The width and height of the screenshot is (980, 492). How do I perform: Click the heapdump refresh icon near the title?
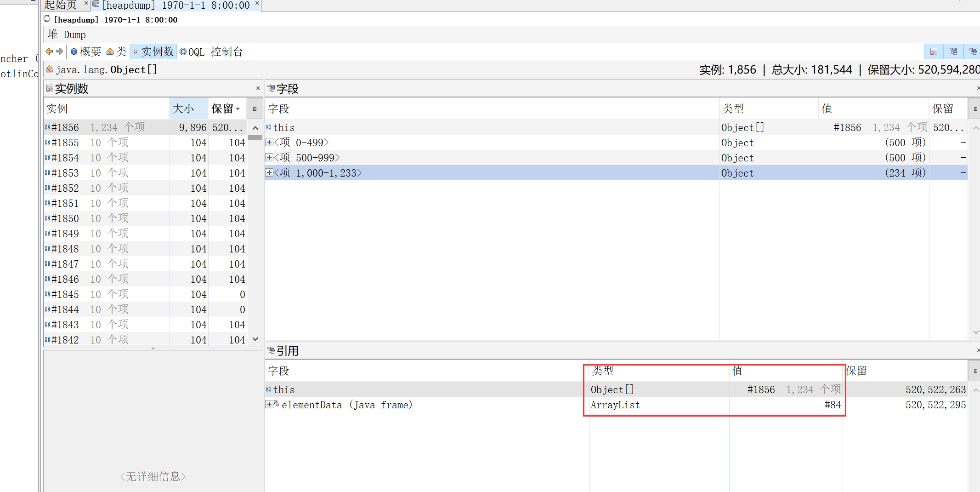(47, 19)
